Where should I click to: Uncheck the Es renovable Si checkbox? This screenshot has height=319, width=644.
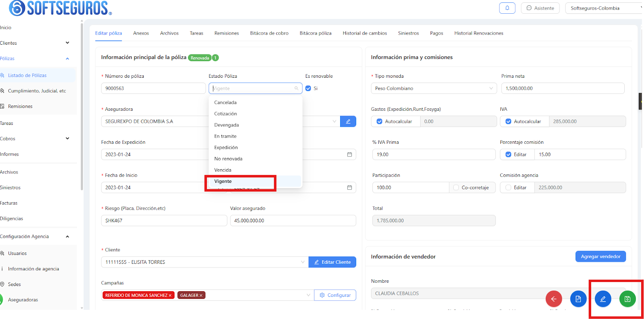pos(308,88)
